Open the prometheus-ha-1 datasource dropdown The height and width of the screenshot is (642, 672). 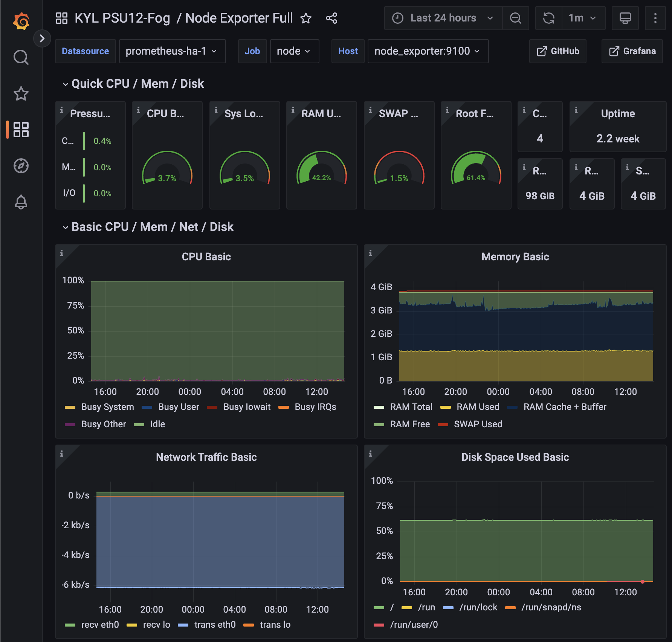click(x=172, y=51)
